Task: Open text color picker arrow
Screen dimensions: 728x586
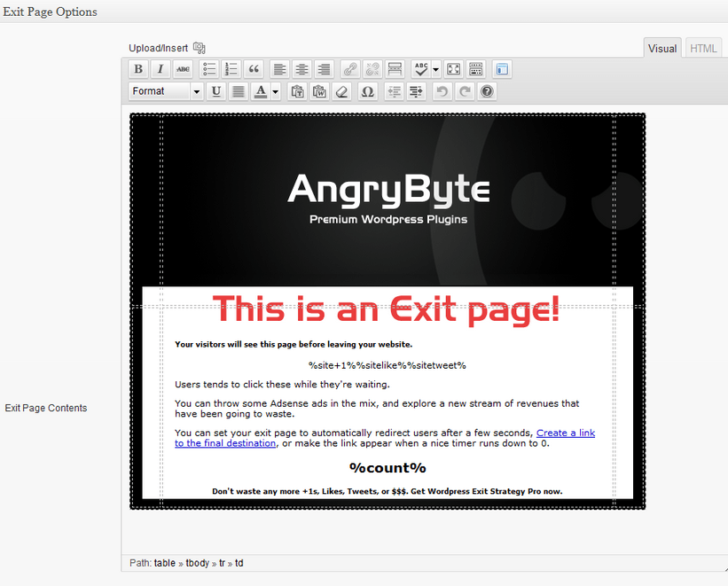Action: coord(275,91)
